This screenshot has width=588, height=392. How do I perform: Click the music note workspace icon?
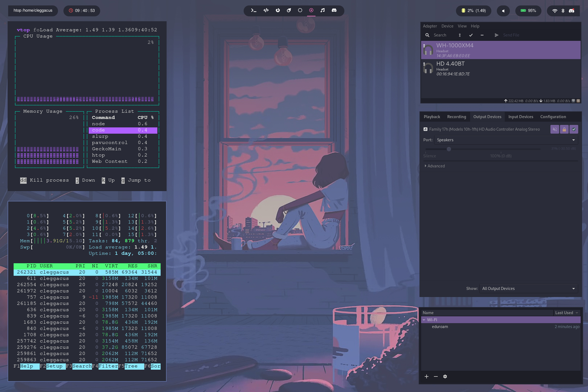point(323,10)
